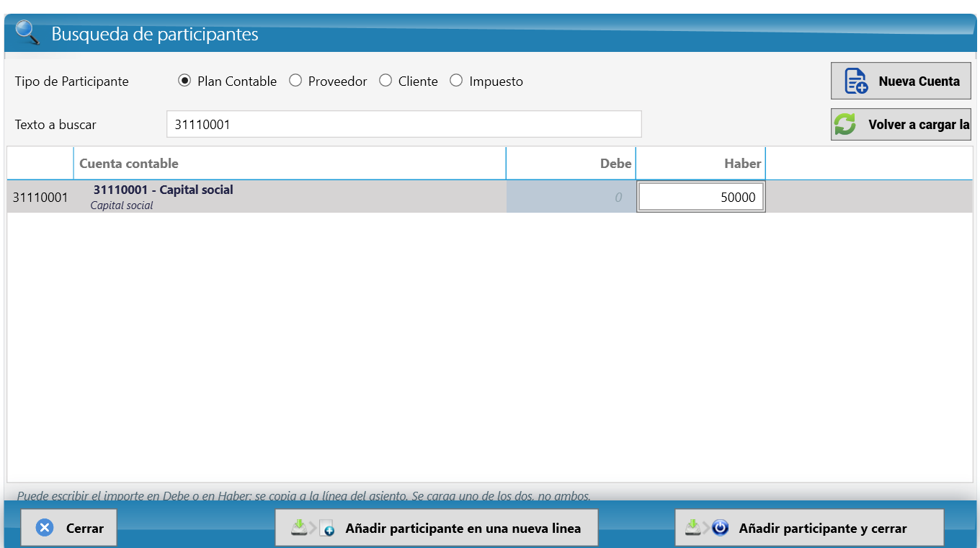This screenshot has height=548, width=980.
Task: Click the add-and-close power icon
Action: [x=707, y=528]
